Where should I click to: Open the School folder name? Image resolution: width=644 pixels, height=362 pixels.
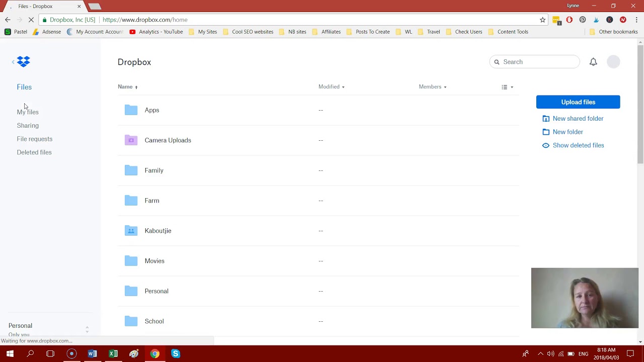pos(154,321)
